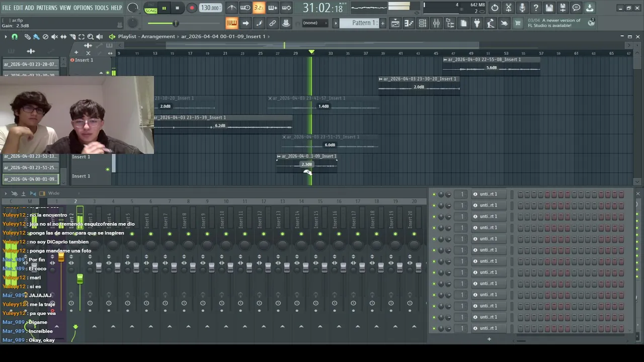Open the FILE menu
The image size is (644, 362).
pyautogui.click(x=7, y=8)
